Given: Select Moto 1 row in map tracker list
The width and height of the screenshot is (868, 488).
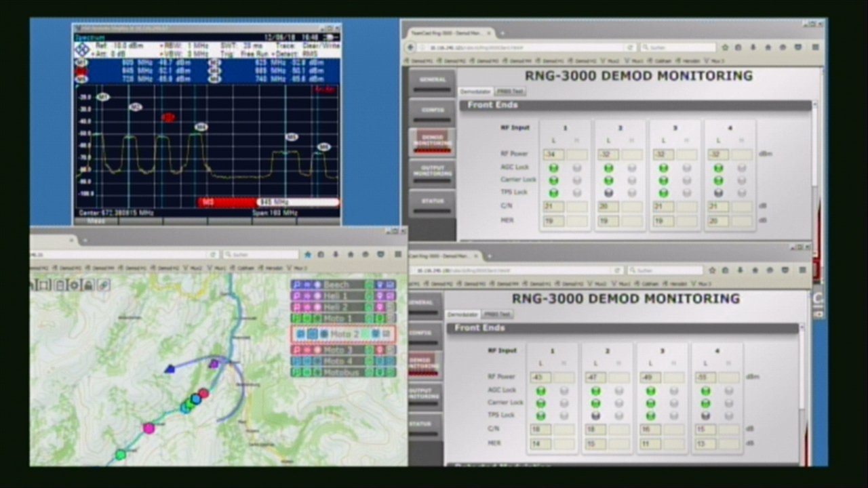Looking at the screenshot, I should pyautogui.click(x=343, y=318).
